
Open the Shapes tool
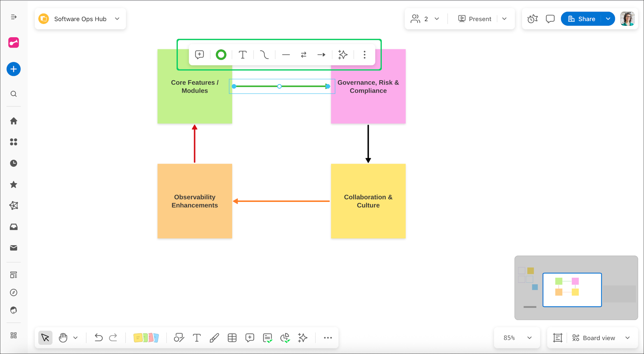pyautogui.click(x=179, y=338)
